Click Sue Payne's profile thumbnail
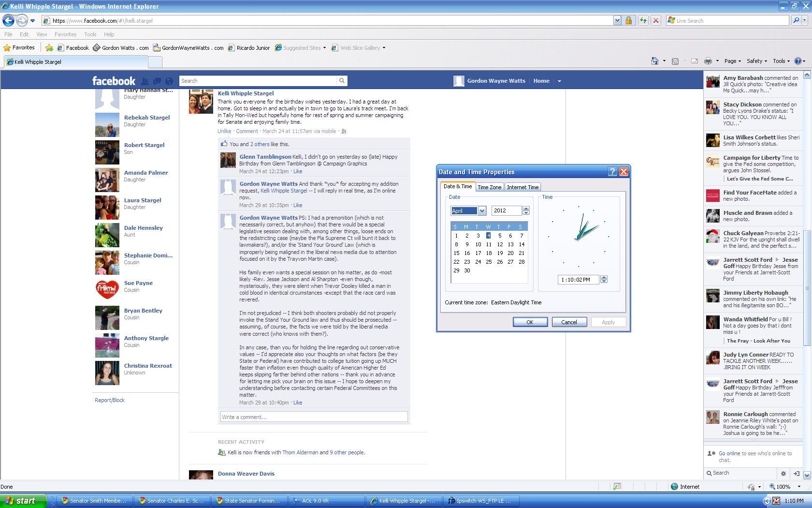The width and height of the screenshot is (812, 508). point(107,290)
